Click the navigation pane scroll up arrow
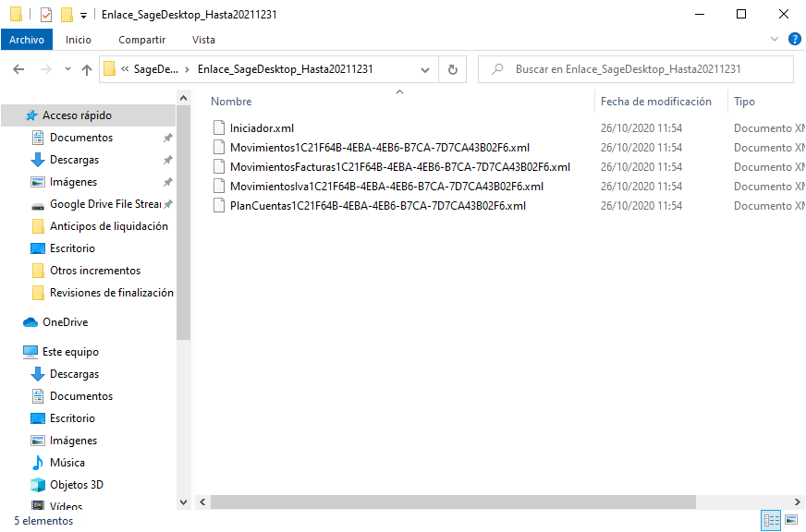The width and height of the screenshot is (806, 532). click(x=184, y=98)
